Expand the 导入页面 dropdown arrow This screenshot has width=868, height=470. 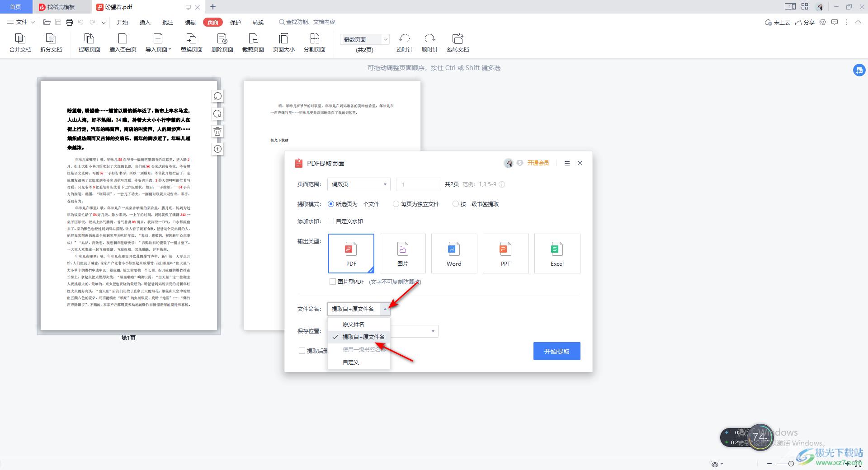pos(170,50)
